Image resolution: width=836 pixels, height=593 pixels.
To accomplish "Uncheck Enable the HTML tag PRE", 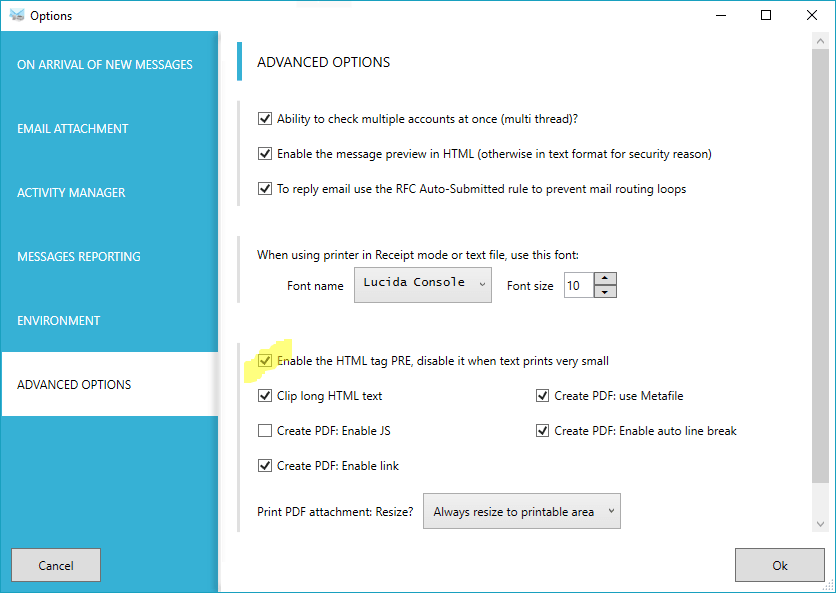I will 265,360.
